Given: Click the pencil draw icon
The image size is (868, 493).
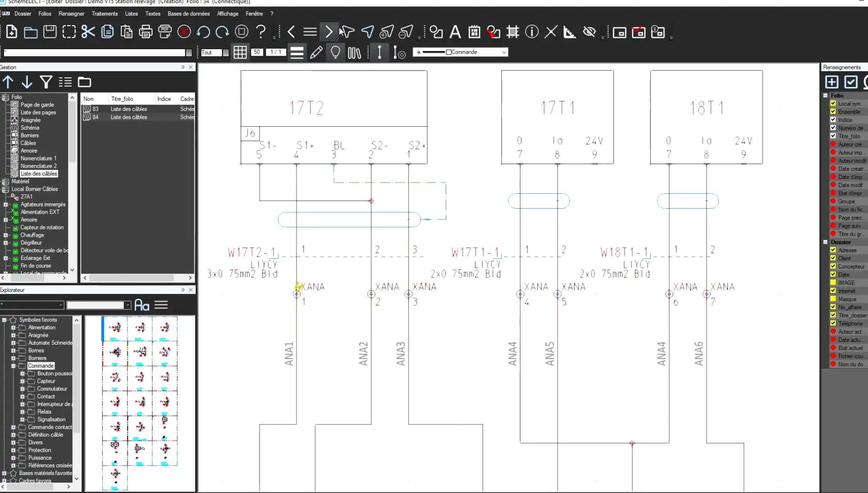Looking at the screenshot, I should tap(316, 52).
